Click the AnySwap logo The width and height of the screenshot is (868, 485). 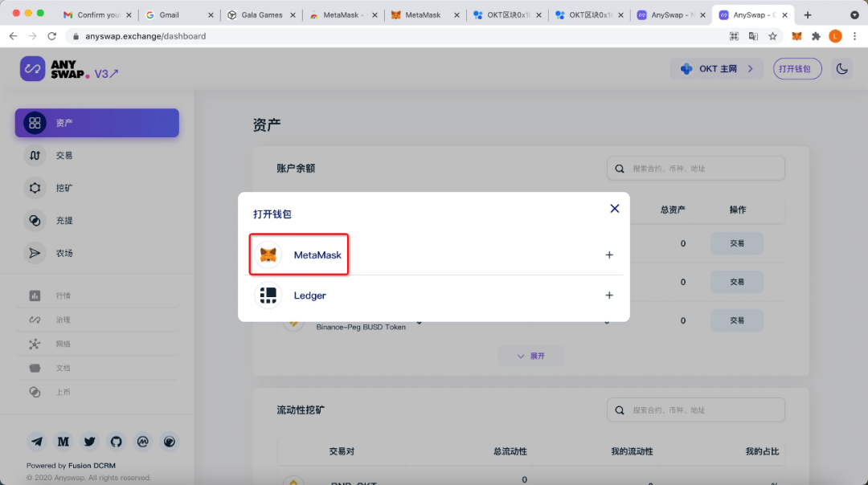(x=55, y=69)
